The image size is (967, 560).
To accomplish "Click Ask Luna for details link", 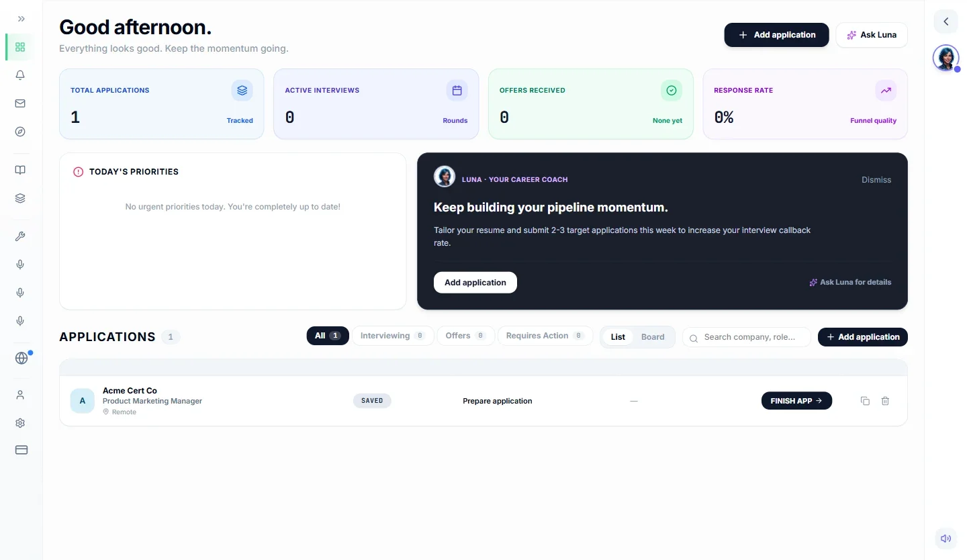I will (x=850, y=283).
